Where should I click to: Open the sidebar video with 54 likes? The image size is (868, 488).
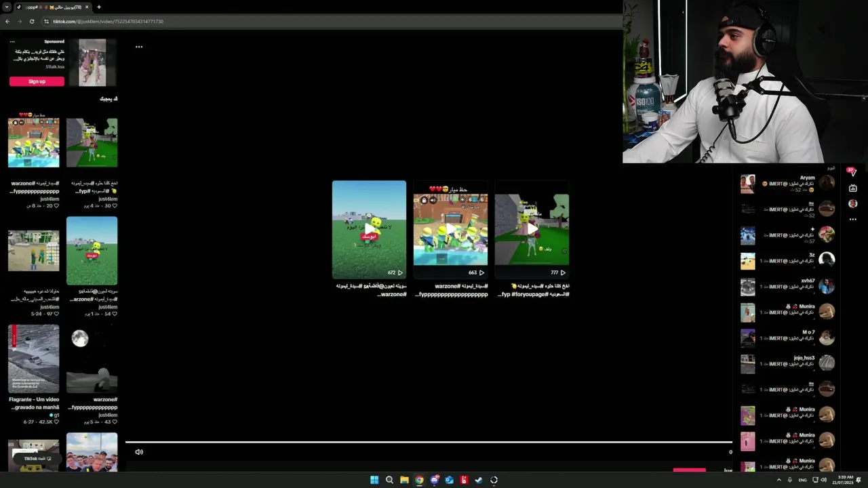click(92, 251)
